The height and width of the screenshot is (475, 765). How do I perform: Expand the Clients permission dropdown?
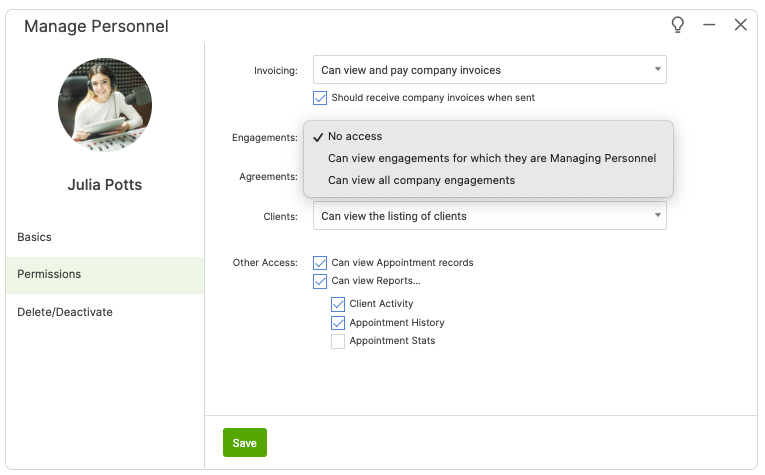pos(488,216)
